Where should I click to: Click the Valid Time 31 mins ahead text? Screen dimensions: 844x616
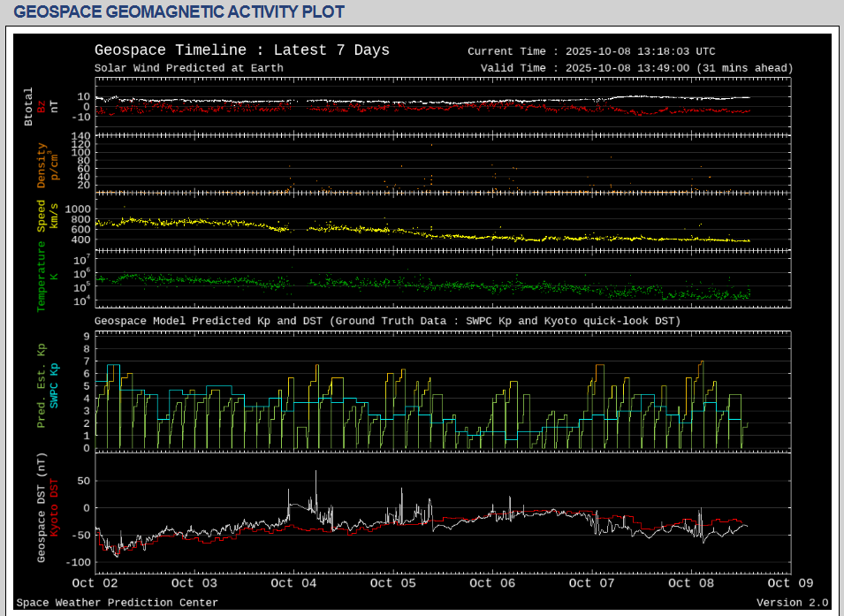click(636, 68)
